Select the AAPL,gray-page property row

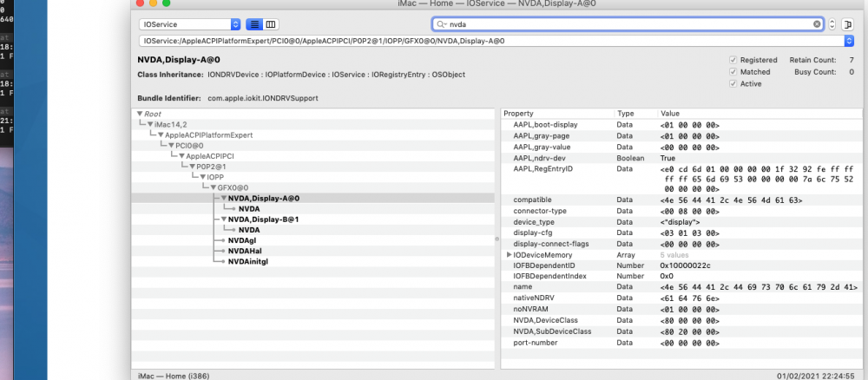click(681, 136)
